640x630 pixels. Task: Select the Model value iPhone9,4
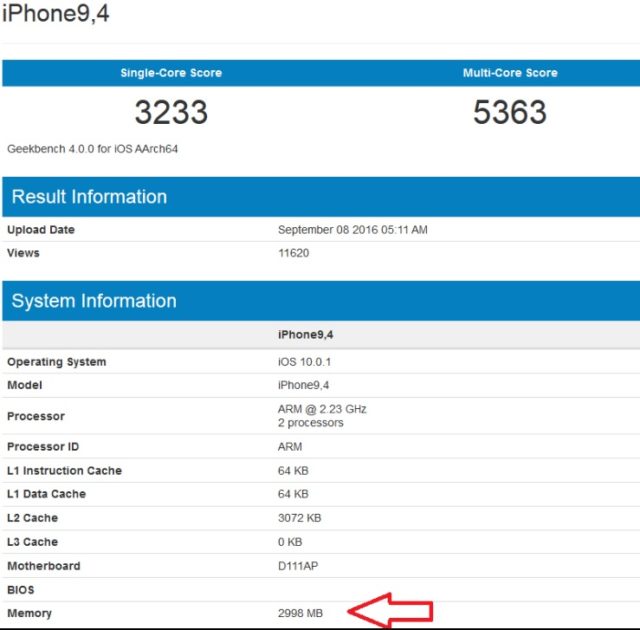(303, 385)
